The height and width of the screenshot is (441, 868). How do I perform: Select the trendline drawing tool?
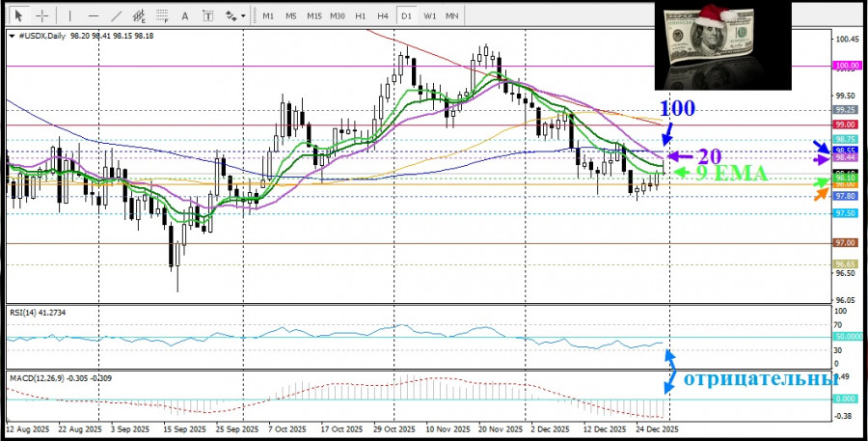point(117,16)
